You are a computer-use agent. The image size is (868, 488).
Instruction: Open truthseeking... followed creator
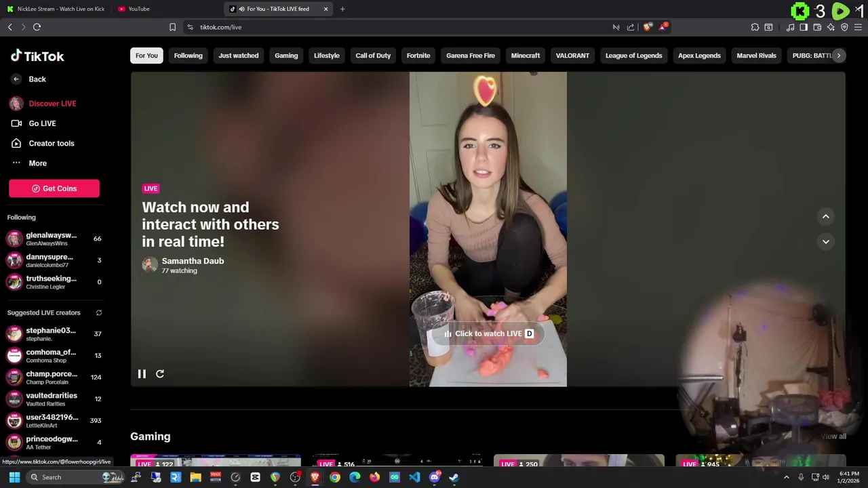[x=54, y=282]
